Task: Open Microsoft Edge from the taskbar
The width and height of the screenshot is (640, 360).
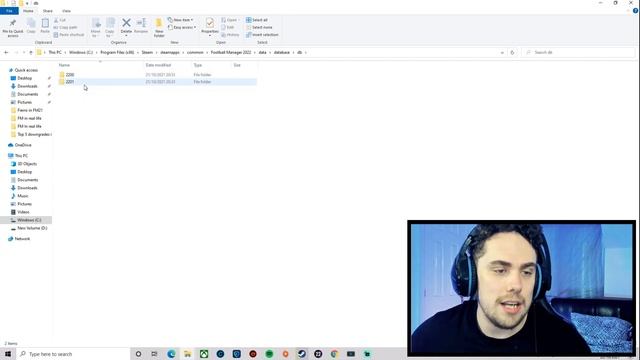Action: click(x=171, y=354)
